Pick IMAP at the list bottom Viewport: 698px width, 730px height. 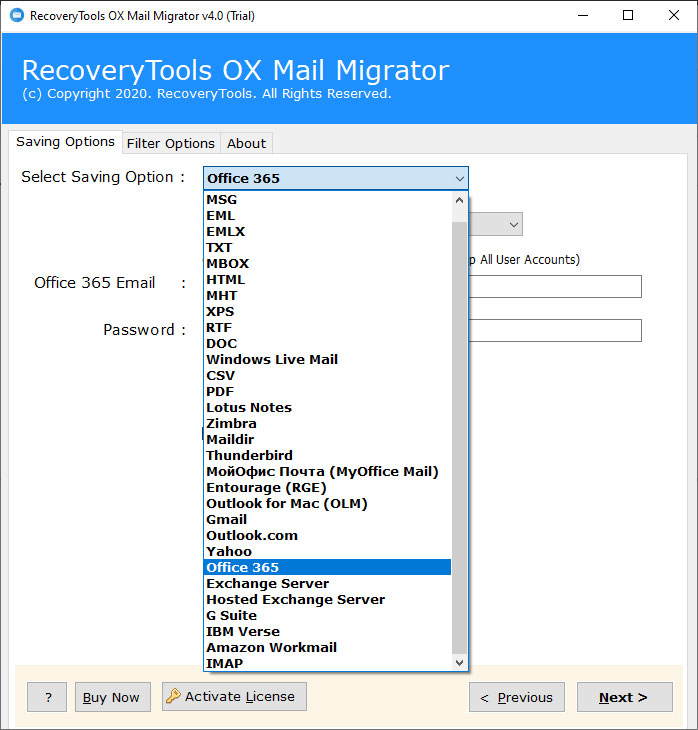[x=328, y=663]
